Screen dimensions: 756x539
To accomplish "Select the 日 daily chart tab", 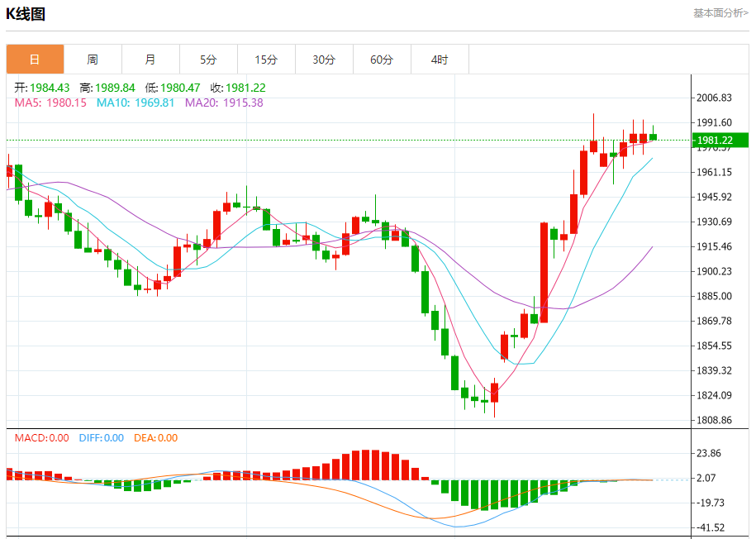I will 35,60.
